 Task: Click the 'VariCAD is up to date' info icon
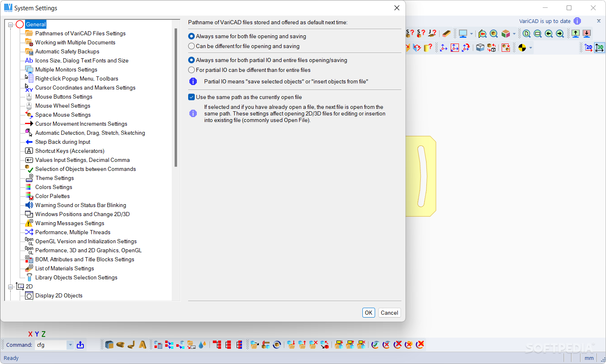pyautogui.click(x=577, y=21)
